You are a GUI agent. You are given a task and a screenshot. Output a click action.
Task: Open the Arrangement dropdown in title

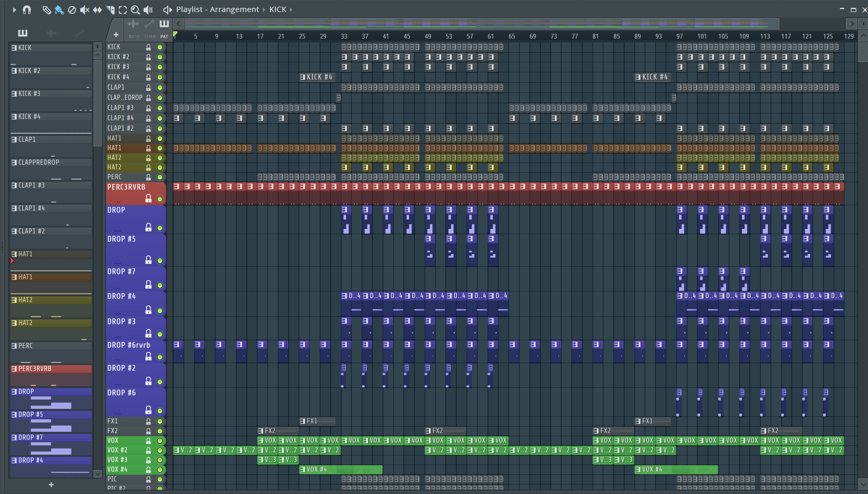234,10
